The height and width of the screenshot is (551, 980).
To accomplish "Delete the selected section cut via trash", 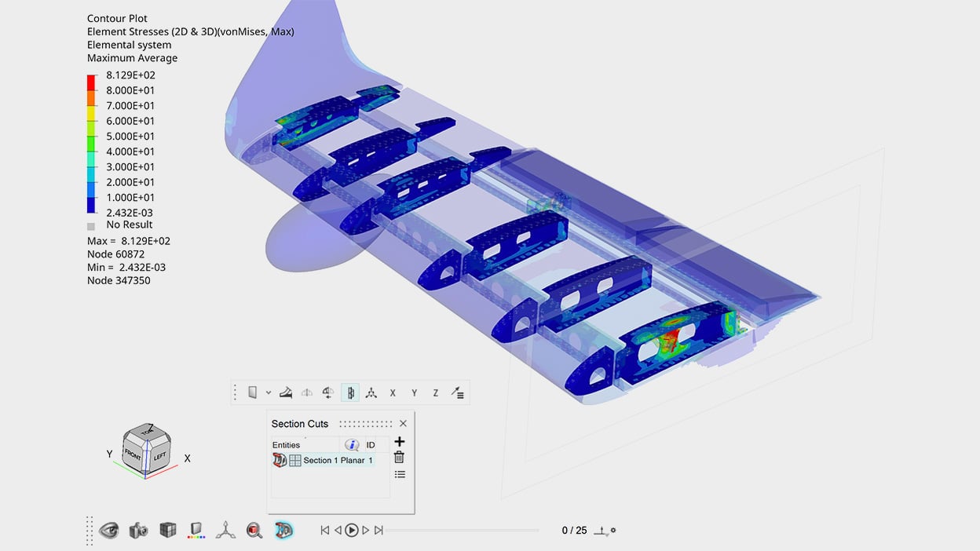I will (399, 458).
